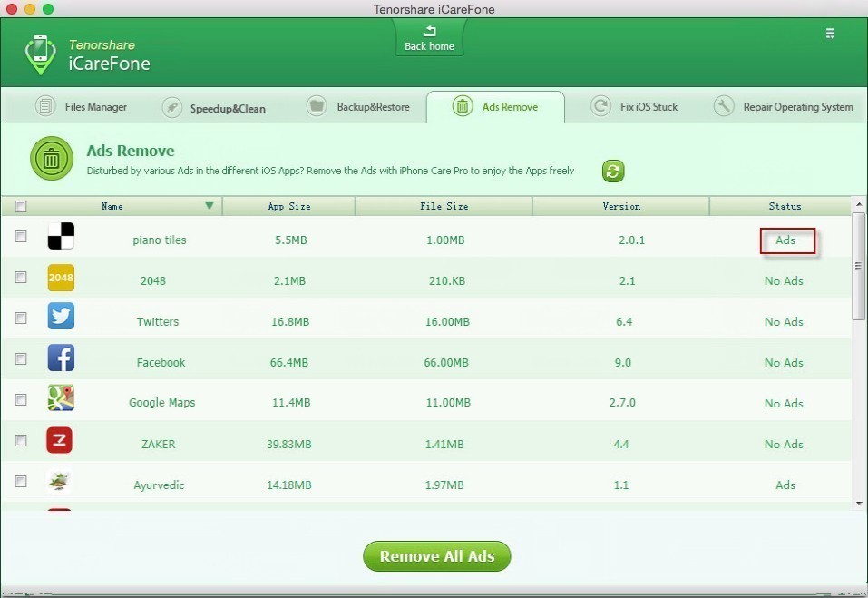
Task: Click the vertical scrollbar thumb
Action: 859,266
